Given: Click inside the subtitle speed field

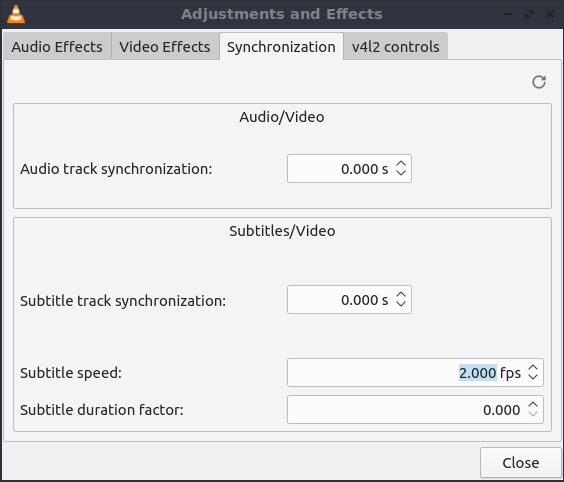Looking at the screenshot, I should (x=415, y=373).
